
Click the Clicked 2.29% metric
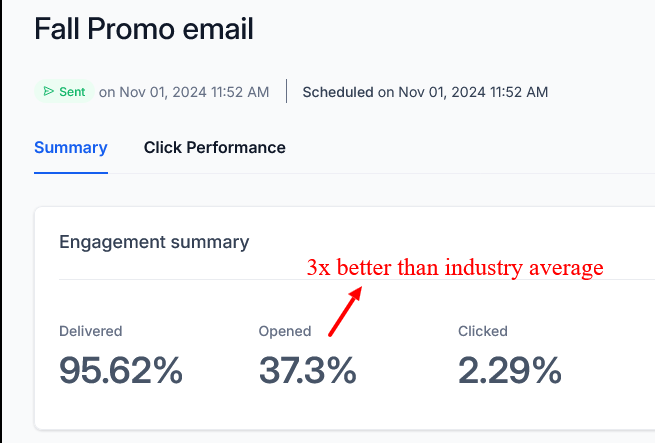[x=510, y=354]
